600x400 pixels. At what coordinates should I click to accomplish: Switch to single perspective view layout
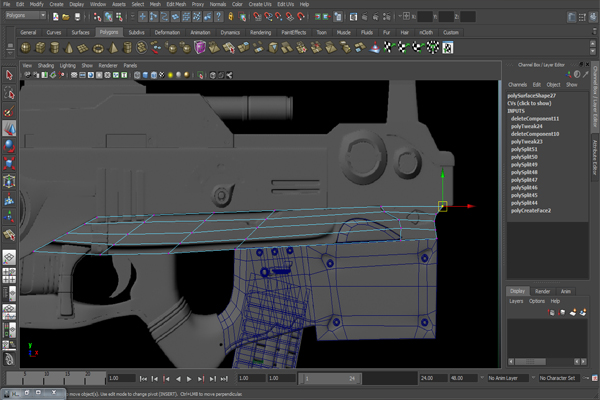click(9, 257)
